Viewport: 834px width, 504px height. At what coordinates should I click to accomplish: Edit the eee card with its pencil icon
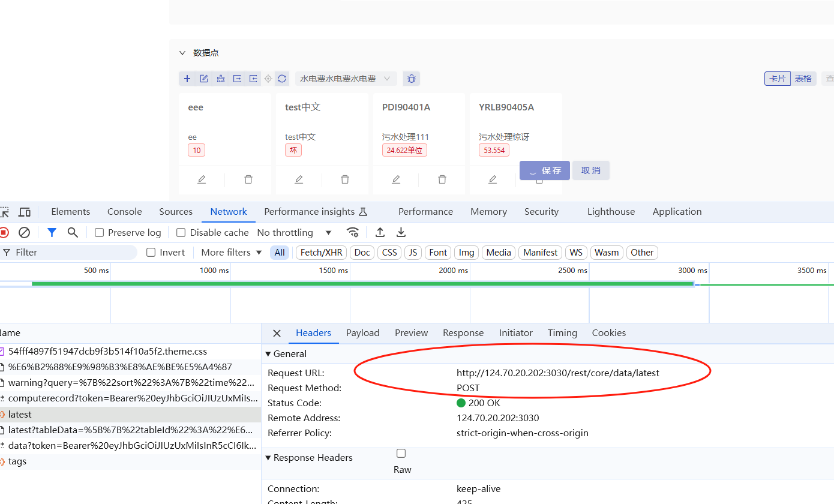202,179
